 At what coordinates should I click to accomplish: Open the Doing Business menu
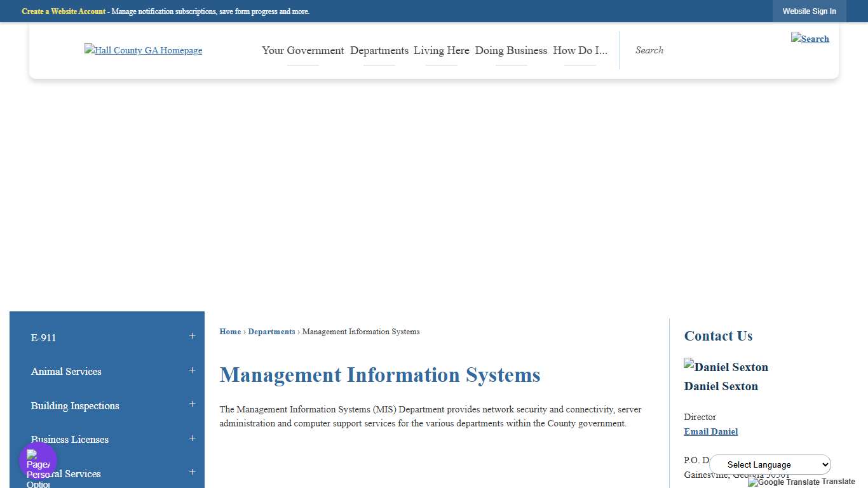(x=511, y=50)
